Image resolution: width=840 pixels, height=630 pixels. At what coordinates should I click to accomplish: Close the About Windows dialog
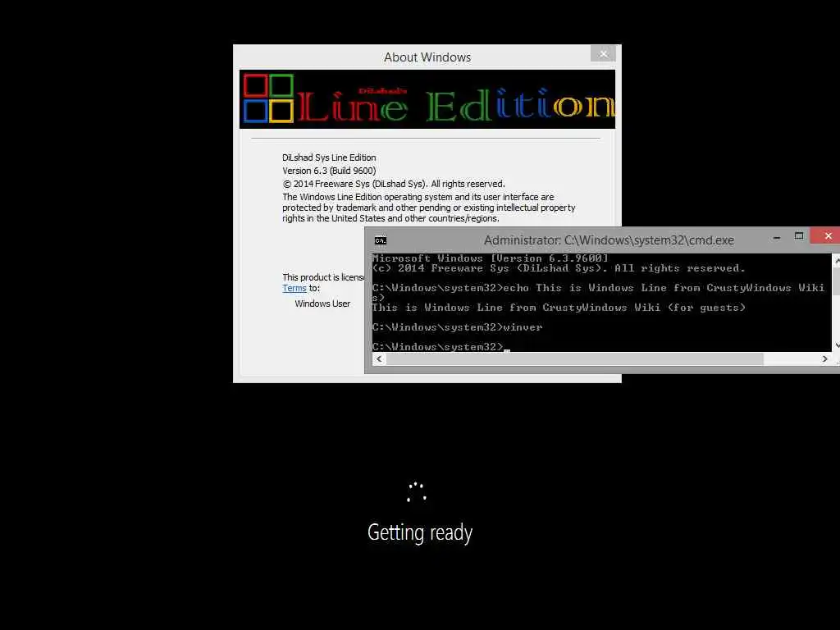click(x=603, y=53)
